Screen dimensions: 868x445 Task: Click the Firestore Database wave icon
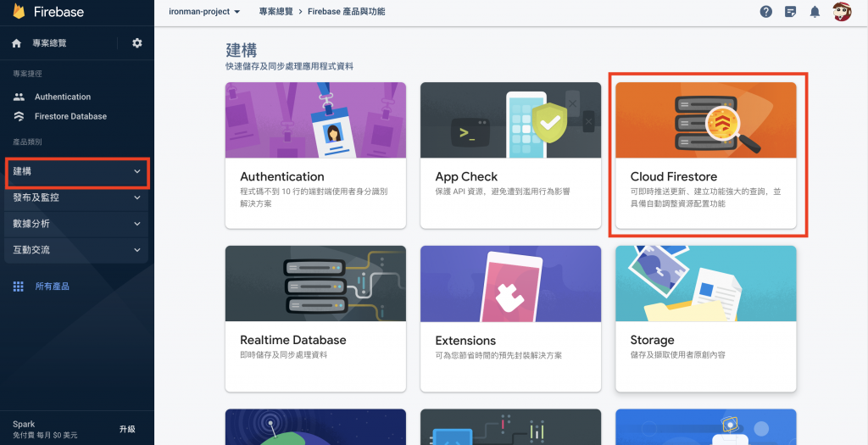pos(19,116)
